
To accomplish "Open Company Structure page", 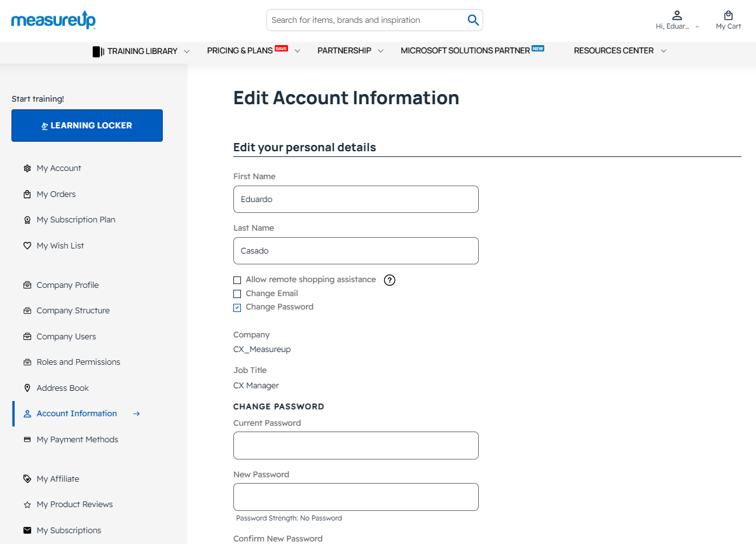I will tap(73, 311).
